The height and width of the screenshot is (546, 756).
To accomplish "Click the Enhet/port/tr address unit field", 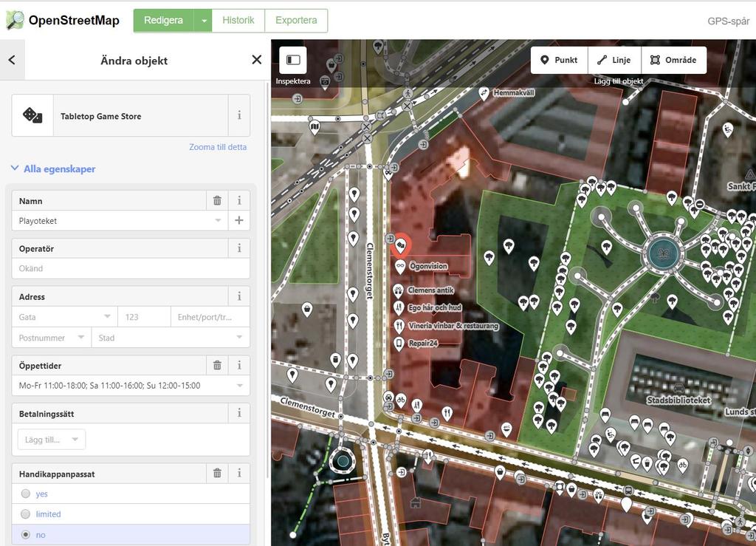I will [x=210, y=317].
